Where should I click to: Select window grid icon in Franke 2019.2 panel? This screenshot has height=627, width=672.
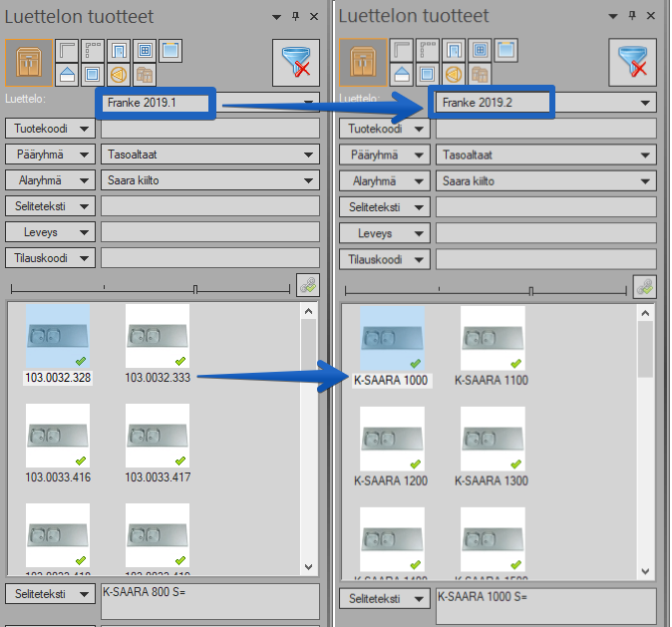coord(480,50)
